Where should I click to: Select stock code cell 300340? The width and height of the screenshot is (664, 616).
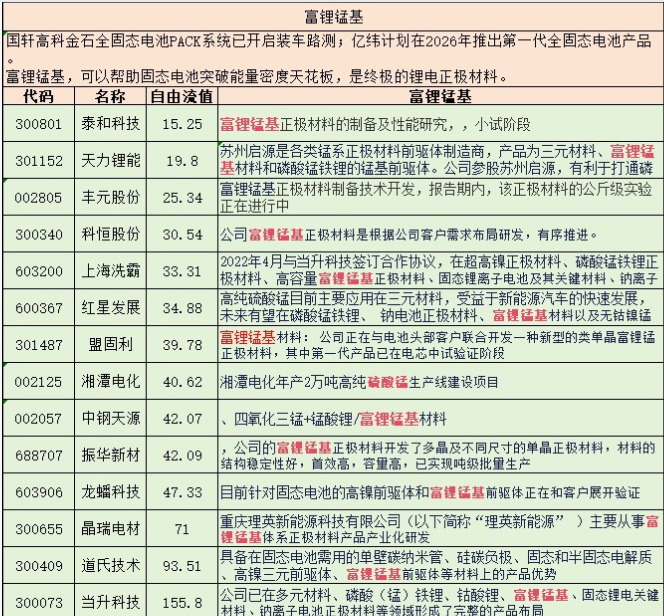(x=39, y=234)
